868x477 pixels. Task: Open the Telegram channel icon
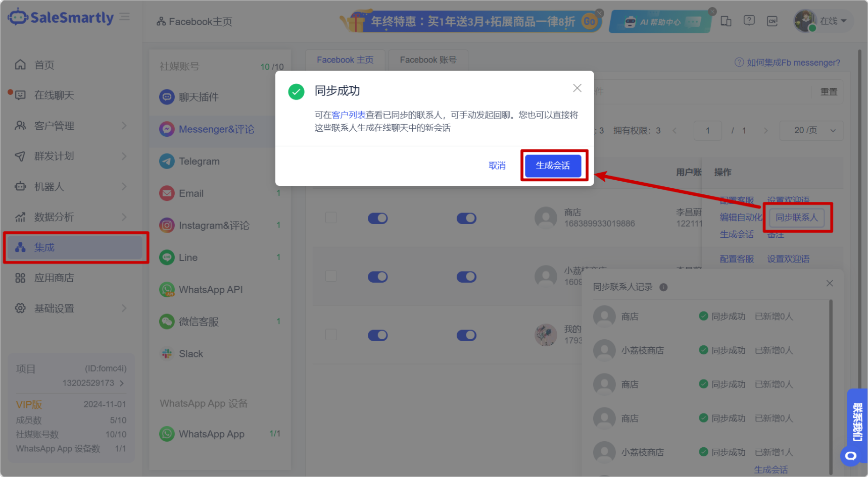coord(167,162)
